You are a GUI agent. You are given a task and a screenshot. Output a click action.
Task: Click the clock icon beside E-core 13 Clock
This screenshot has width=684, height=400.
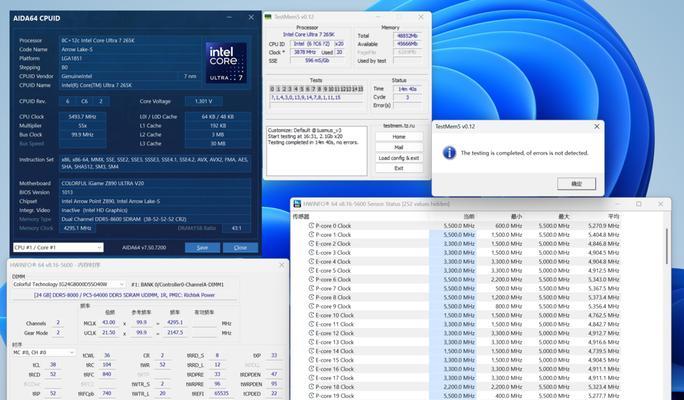311,342
